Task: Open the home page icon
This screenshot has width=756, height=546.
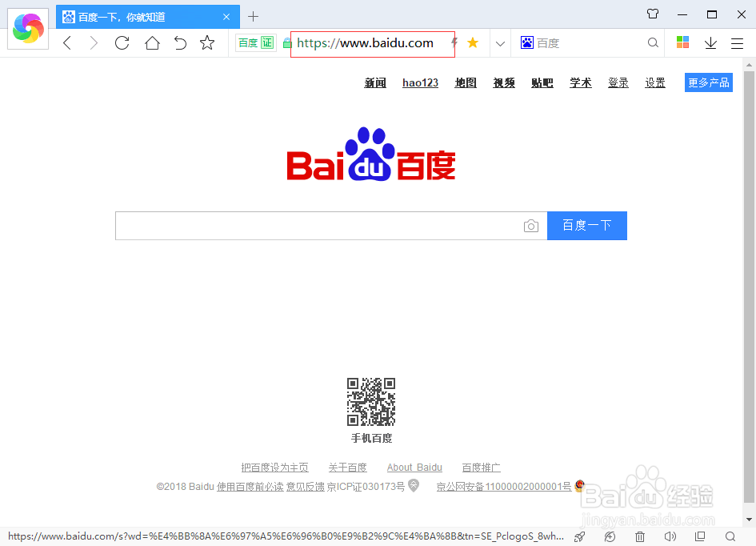Action: pyautogui.click(x=152, y=43)
